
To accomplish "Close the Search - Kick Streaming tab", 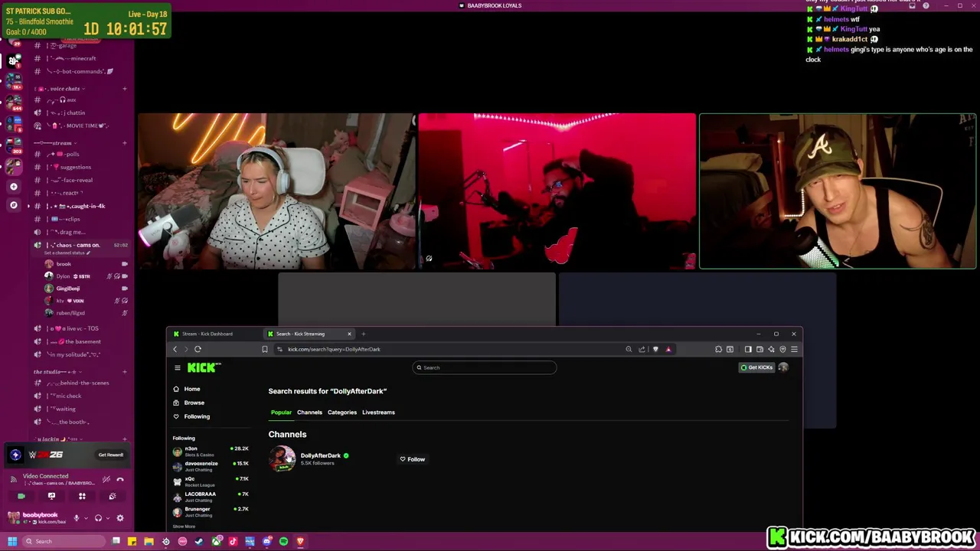I will point(349,334).
